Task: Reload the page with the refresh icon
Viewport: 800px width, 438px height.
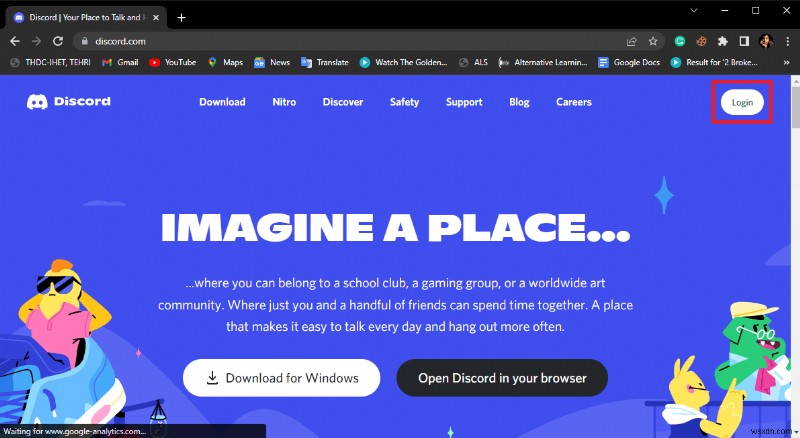Action: coord(58,41)
